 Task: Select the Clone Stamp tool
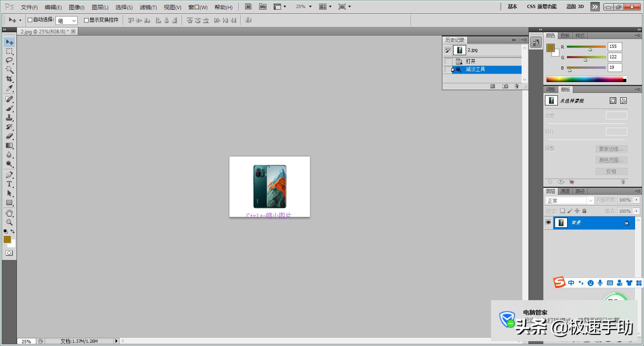9,117
